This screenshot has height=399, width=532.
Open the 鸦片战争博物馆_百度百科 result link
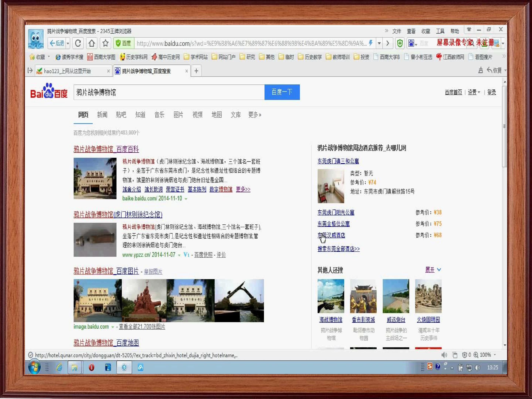point(106,149)
